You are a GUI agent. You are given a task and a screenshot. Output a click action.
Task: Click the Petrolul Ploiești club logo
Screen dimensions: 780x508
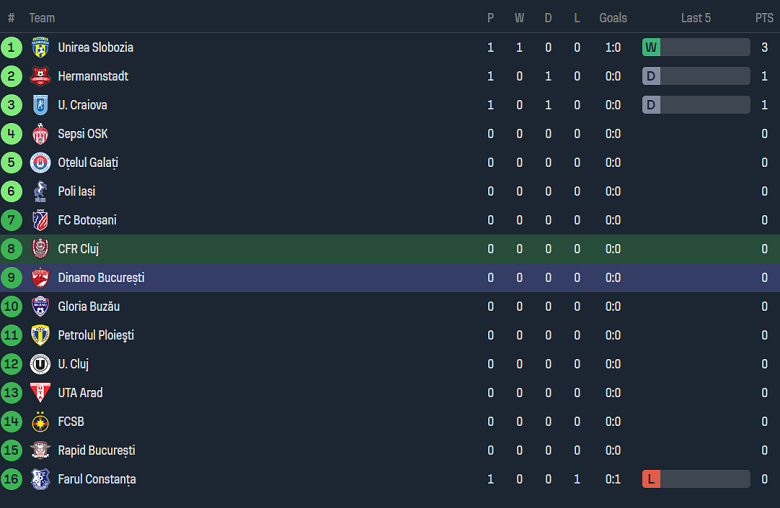tap(40, 335)
